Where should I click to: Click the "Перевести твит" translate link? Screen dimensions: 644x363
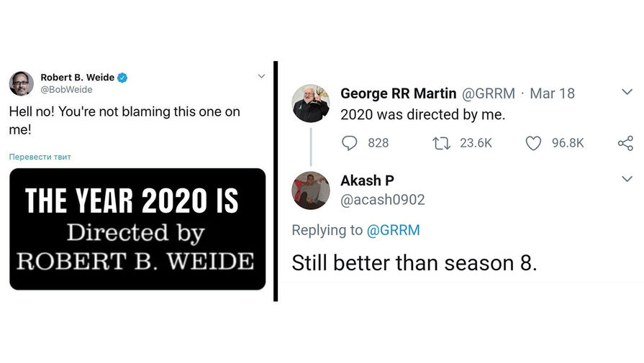click(x=40, y=157)
